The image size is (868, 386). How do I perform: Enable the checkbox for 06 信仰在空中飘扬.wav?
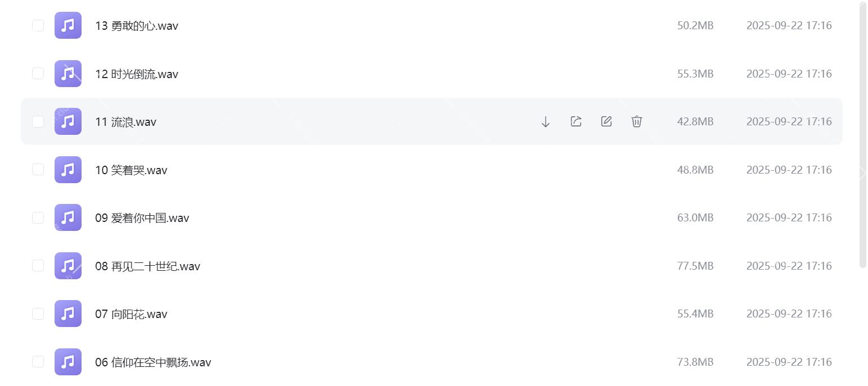pyautogui.click(x=38, y=361)
